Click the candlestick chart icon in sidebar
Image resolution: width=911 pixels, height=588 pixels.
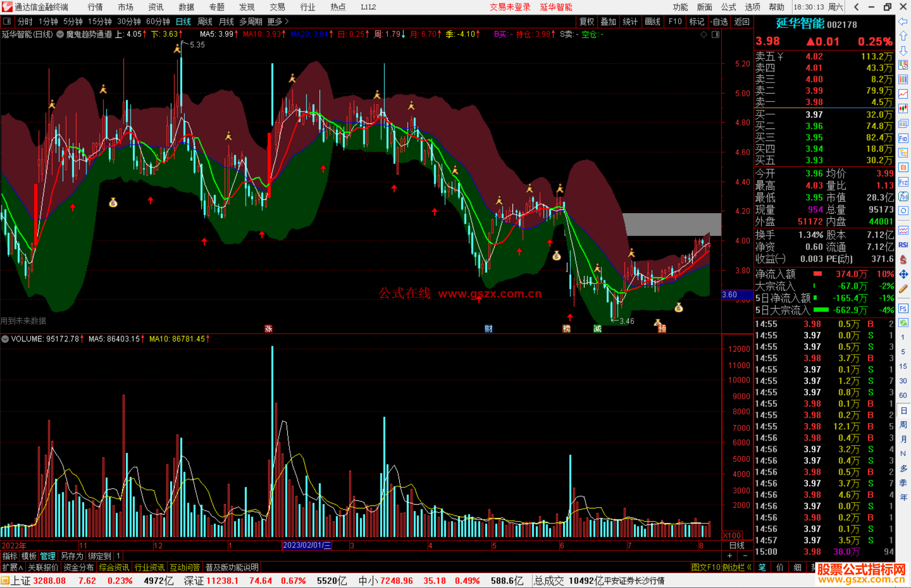tap(903, 108)
